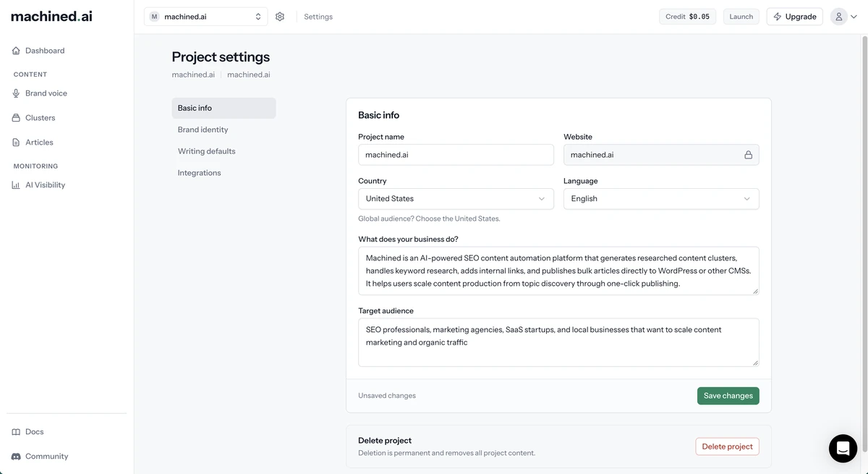Open the machined.ai project switcher dropdown
The width and height of the screenshot is (868, 474).
click(205, 17)
